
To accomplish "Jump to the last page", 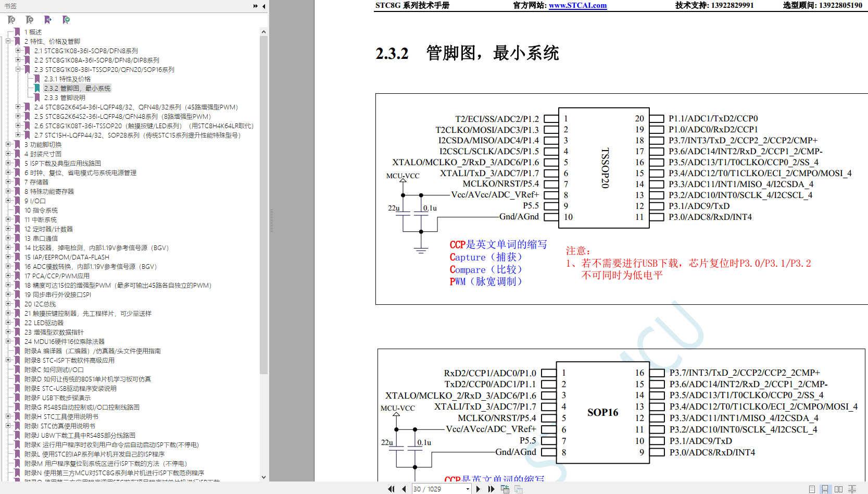I will [x=490, y=489].
